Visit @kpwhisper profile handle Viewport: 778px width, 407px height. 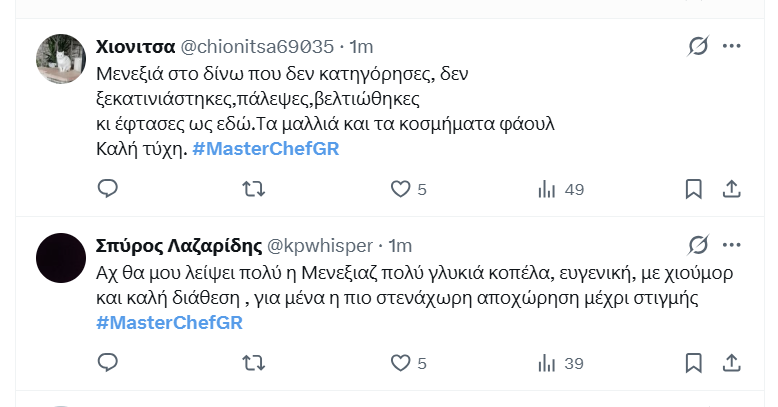click(x=320, y=246)
